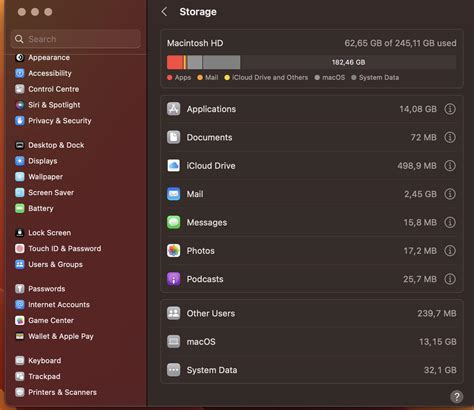Viewport: 474px width, 410px height.
Task: Open Appearance settings in sidebar
Action: [x=49, y=58]
